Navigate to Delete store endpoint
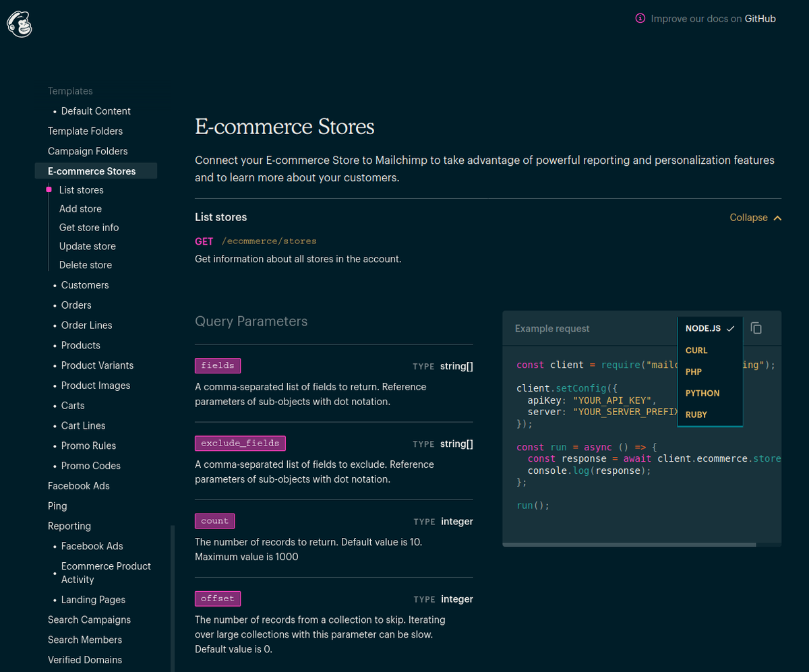Image resolution: width=809 pixels, height=672 pixels. pos(86,265)
